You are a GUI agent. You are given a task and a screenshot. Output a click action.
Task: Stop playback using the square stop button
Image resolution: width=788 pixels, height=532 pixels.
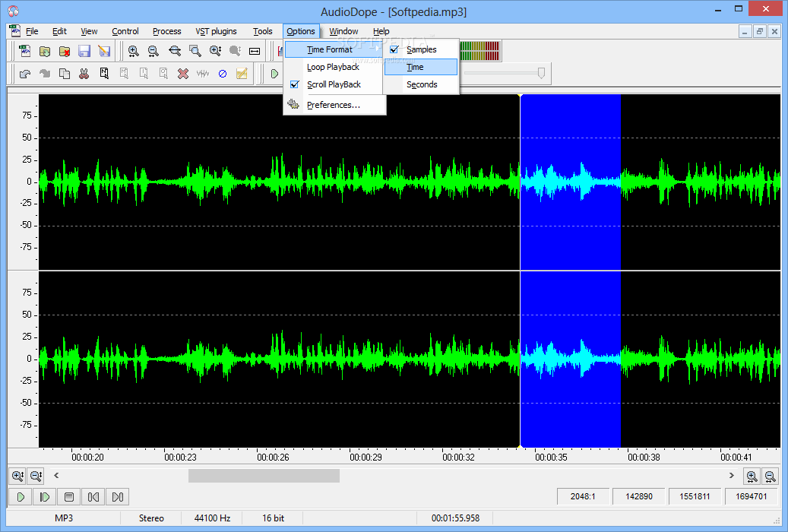(69, 497)
